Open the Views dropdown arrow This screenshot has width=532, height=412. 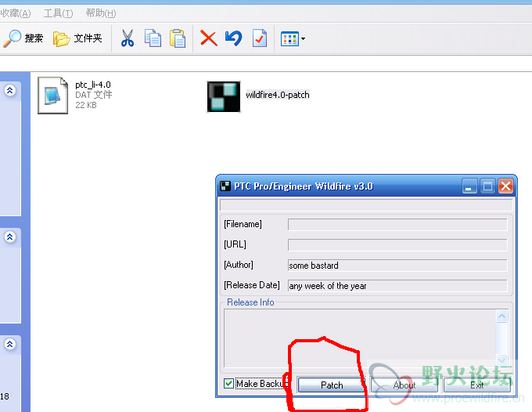(303, 38)
